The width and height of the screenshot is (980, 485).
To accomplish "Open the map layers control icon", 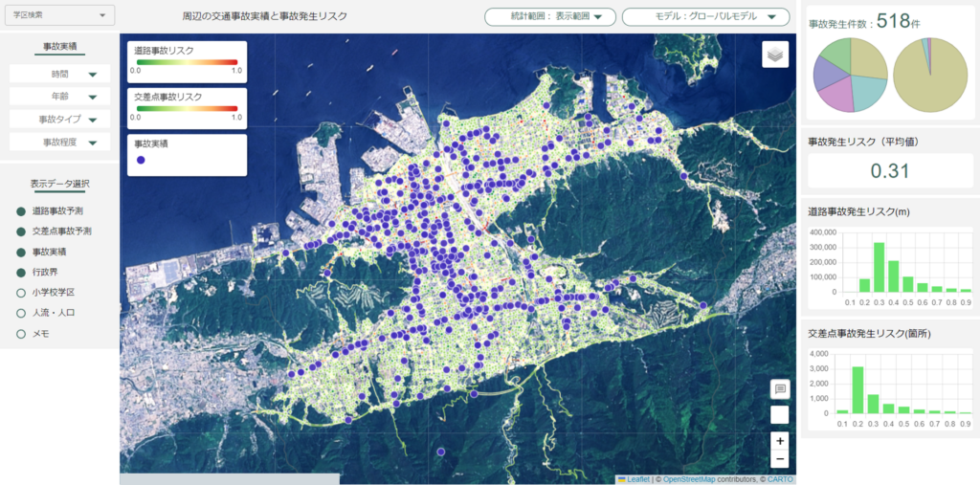I will pos(775,55).
